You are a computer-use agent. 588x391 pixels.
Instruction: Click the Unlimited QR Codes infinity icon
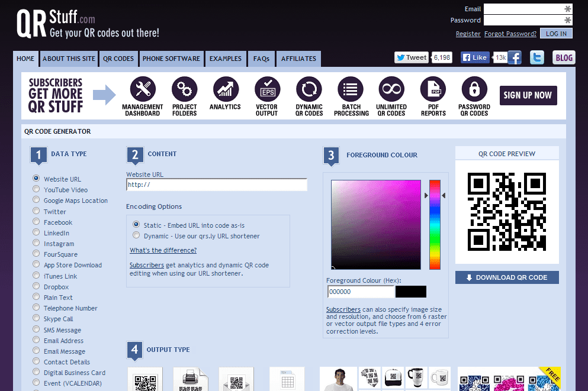391,89
